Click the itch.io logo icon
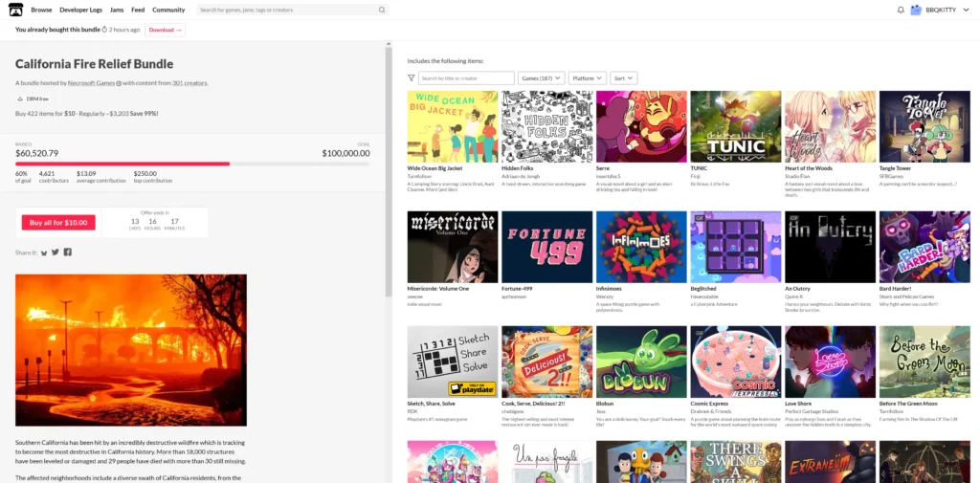Screen dimensions: 980x483 coord(15,10)
